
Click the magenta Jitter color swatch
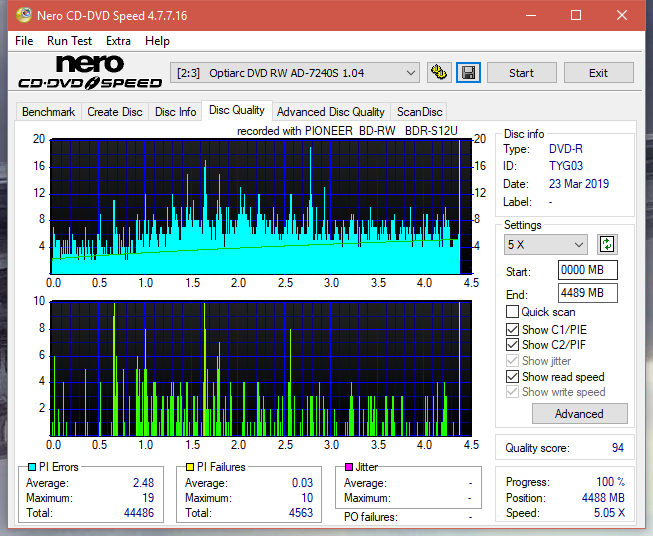[x=349, y=467]
